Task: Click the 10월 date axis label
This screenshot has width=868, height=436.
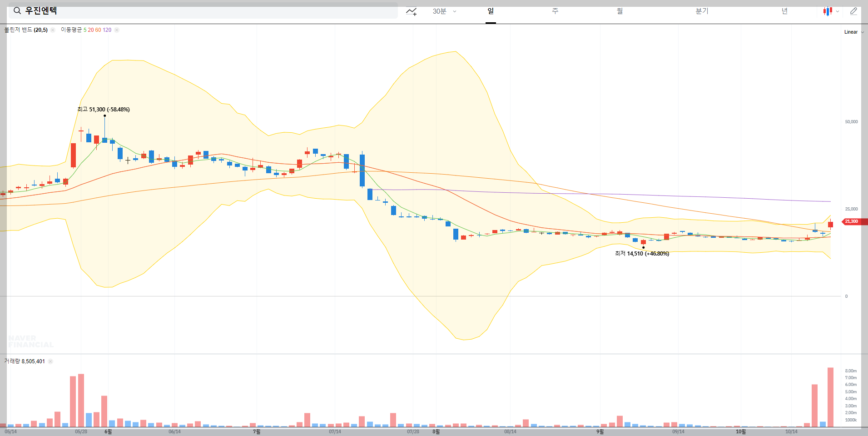Action: point(741,431)
